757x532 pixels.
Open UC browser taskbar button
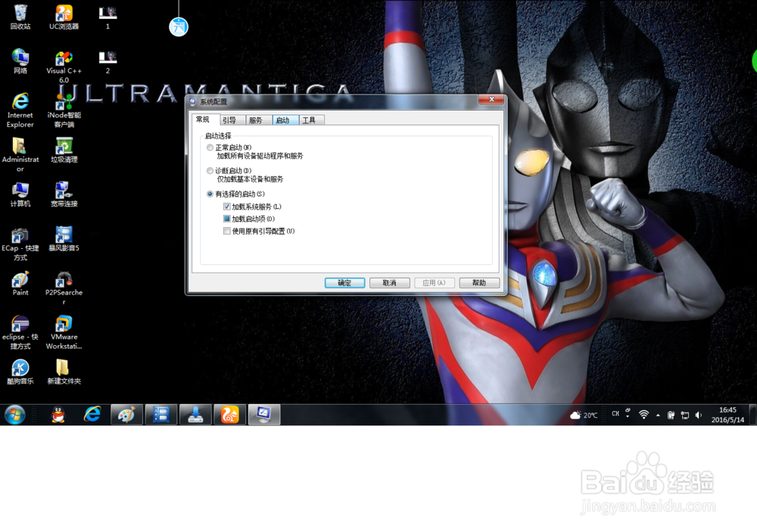point(230,415)
